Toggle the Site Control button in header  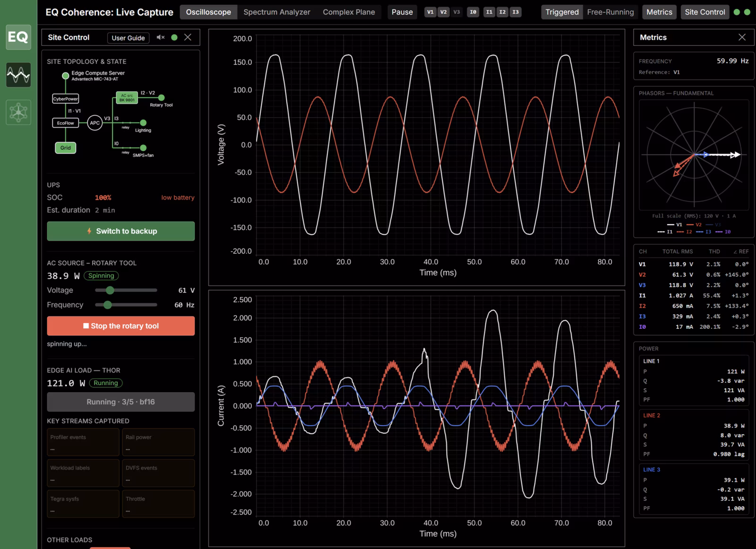point(704,12)
